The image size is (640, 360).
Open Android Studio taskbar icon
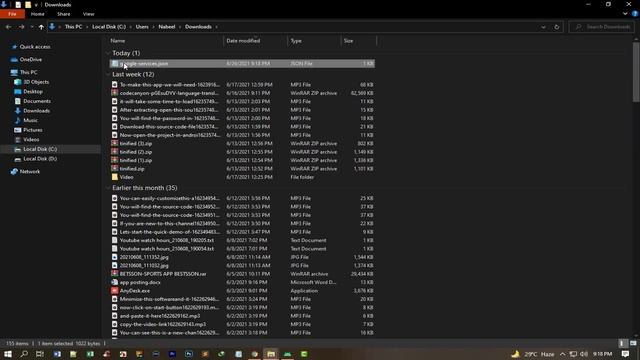point(287,354)
